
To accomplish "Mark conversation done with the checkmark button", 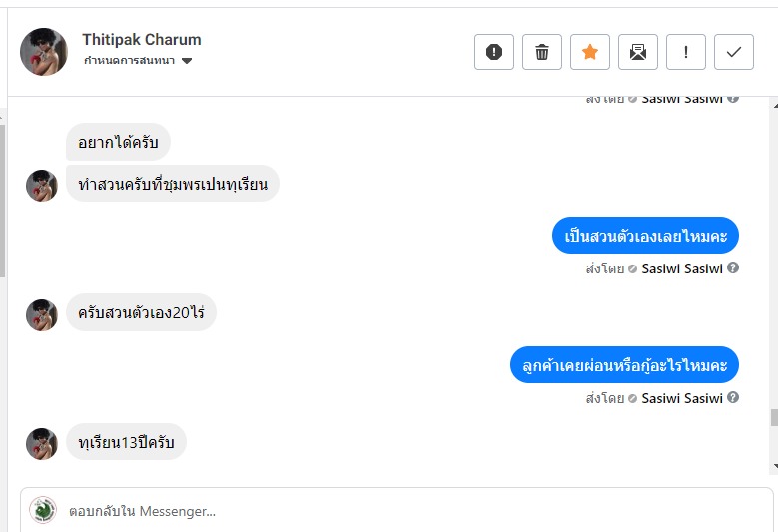I will [x=734, y=53].
